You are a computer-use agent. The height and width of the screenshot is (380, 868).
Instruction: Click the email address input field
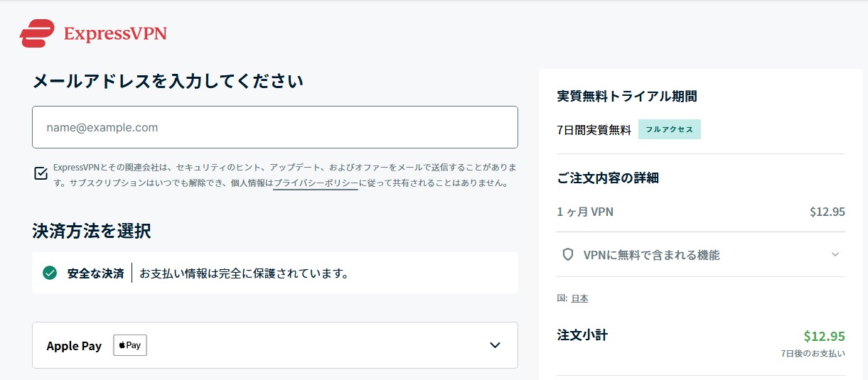coord(275,127)
